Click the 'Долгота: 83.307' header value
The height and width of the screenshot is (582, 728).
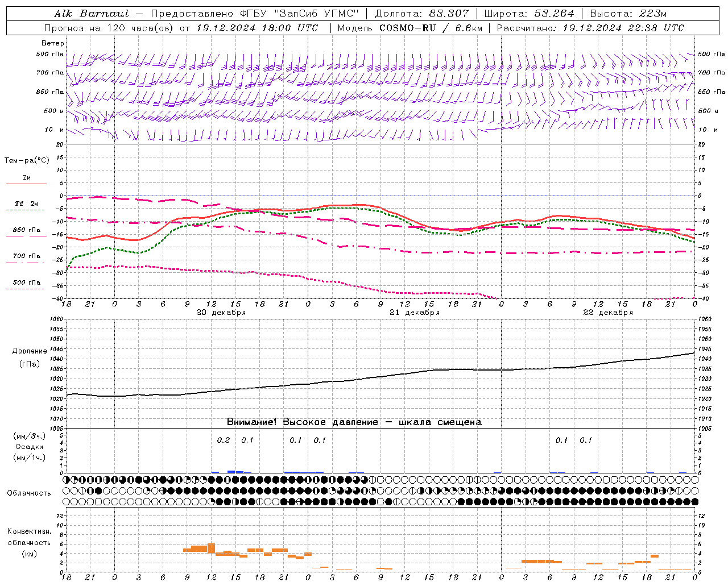(422, 14)
